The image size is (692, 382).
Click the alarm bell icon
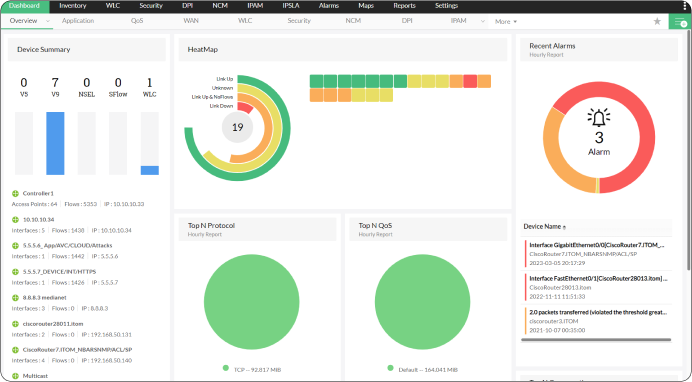coord(599,118)
